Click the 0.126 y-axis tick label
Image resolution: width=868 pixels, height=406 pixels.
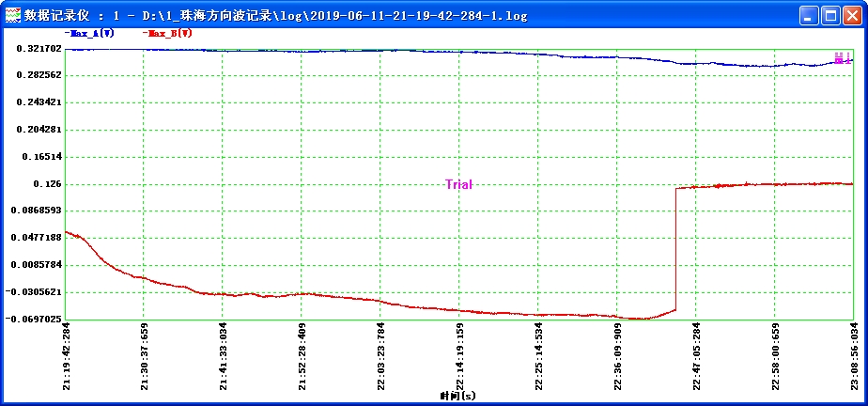(x=47, y=184)
